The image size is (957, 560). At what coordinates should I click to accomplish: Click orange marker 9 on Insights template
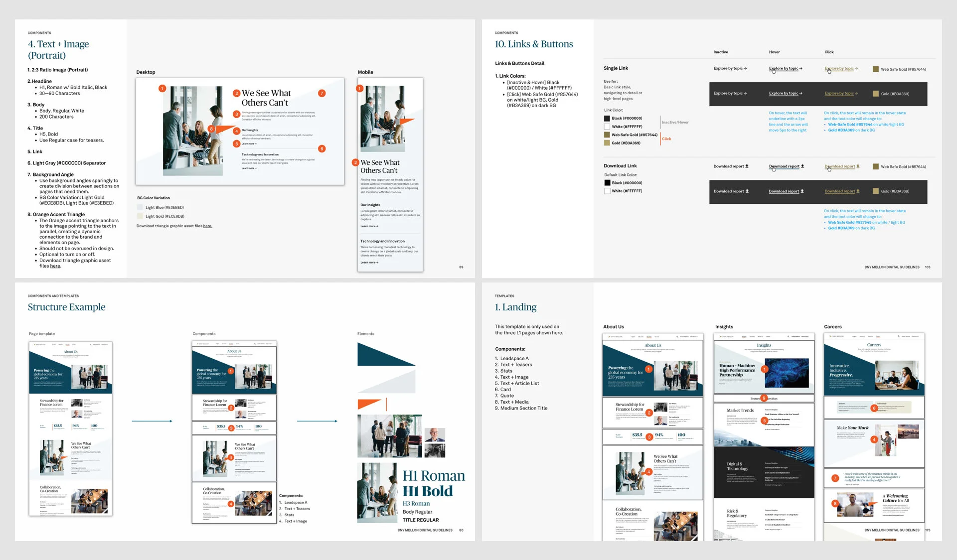tap(764, 398)
